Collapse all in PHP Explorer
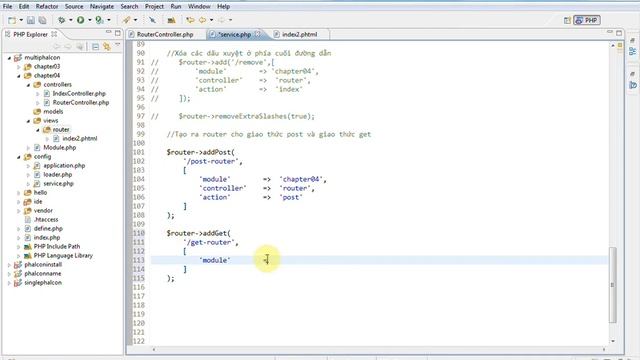 [96, 47]
